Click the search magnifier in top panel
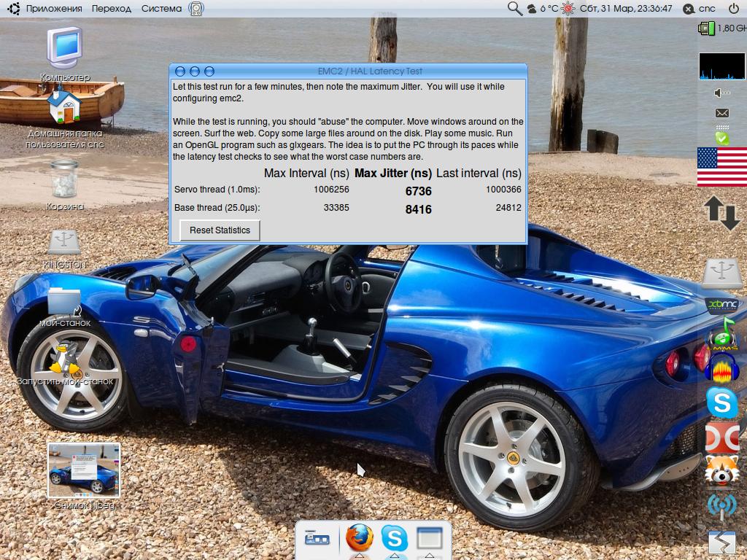The width and height of the screenshot is (747, 560). click(x=514, y=9)
